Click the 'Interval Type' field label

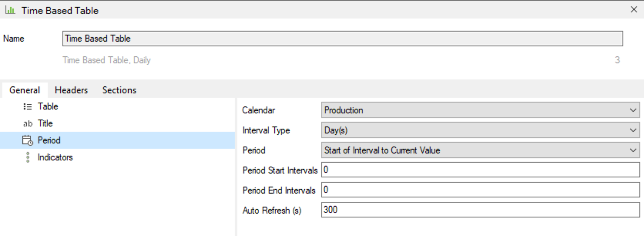click(266, 130)
